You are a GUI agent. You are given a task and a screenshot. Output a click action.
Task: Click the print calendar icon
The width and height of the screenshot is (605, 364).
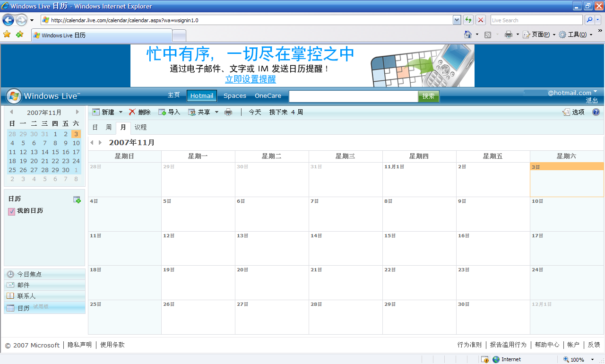click(x=228, y=112)
